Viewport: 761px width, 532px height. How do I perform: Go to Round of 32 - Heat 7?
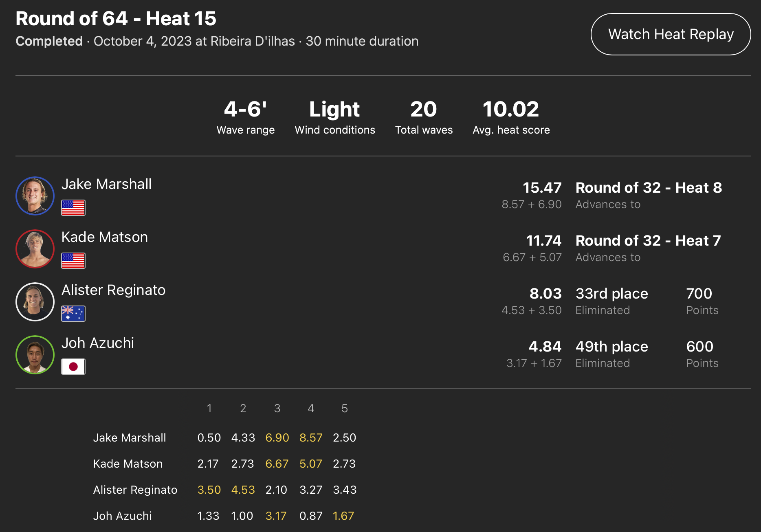coord(648,241)
